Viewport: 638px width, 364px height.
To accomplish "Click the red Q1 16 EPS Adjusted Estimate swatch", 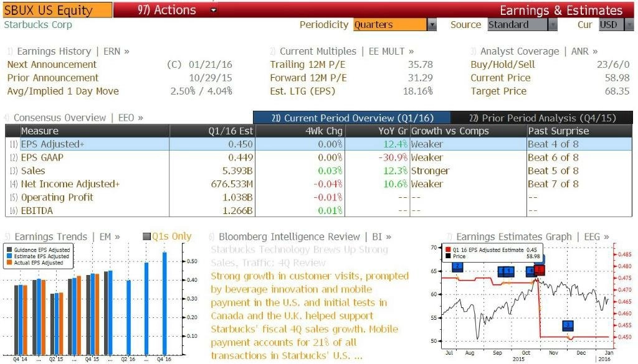I will click(x=448, y=250).
